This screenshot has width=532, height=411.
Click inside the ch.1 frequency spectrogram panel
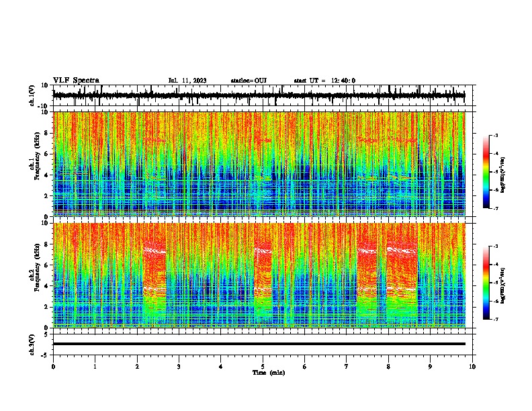pos(259,164)
